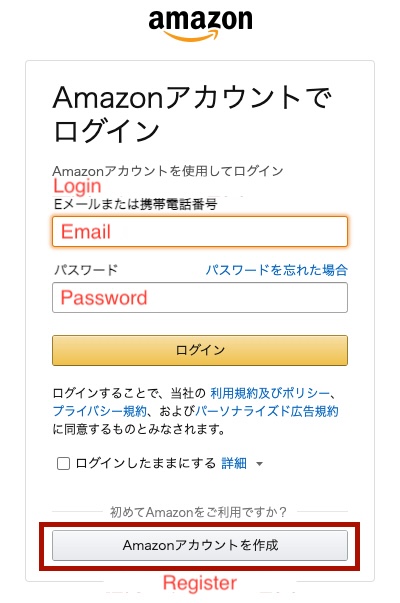
Task: Click the yellow ログイン button
Action: (200, 350)
